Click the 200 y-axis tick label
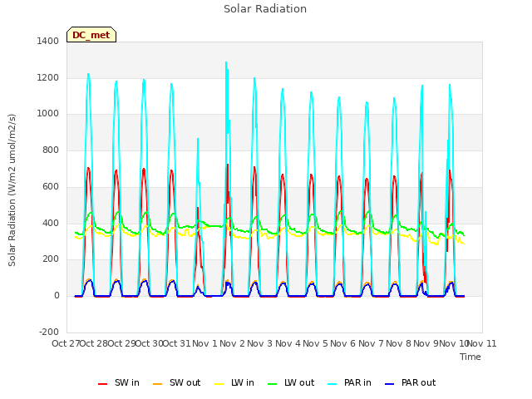This screenshot has width=532, height=399. pos(51,259)
